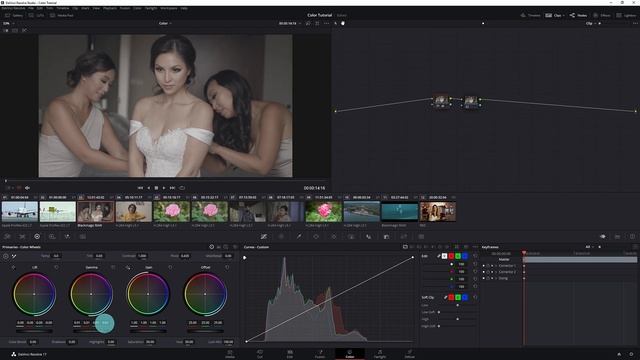Open the Media Pool panel
Screen dimensions: 640x360
[62, 15]
